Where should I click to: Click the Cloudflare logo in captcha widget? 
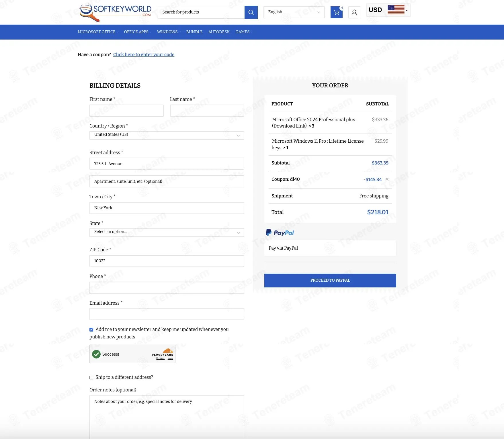[163, 352]
